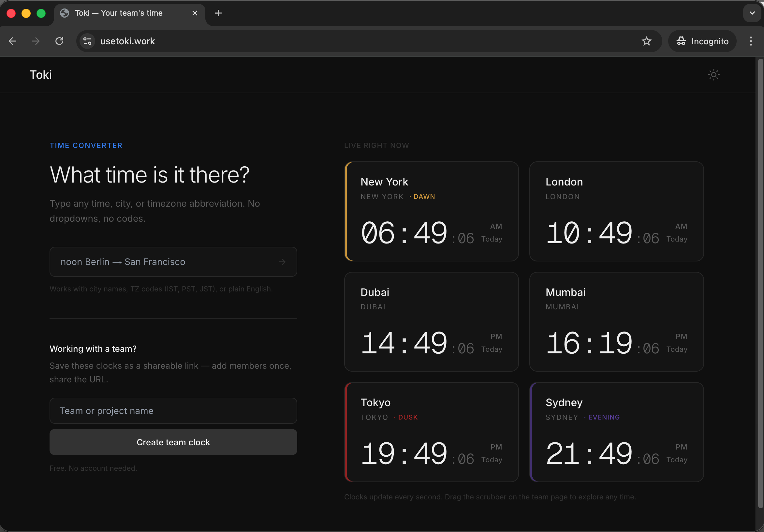Open site information from the address bar icon

click(87, 41)
